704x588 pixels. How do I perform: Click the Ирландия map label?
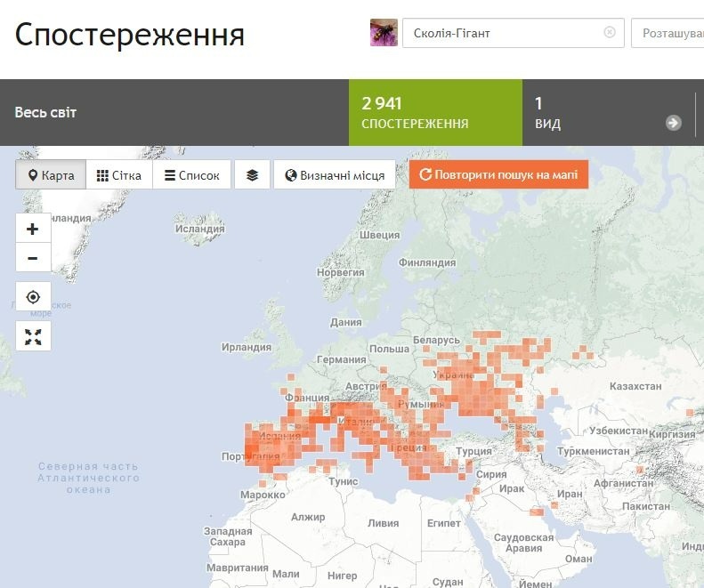pyautogui.click(x=247, y=347)
